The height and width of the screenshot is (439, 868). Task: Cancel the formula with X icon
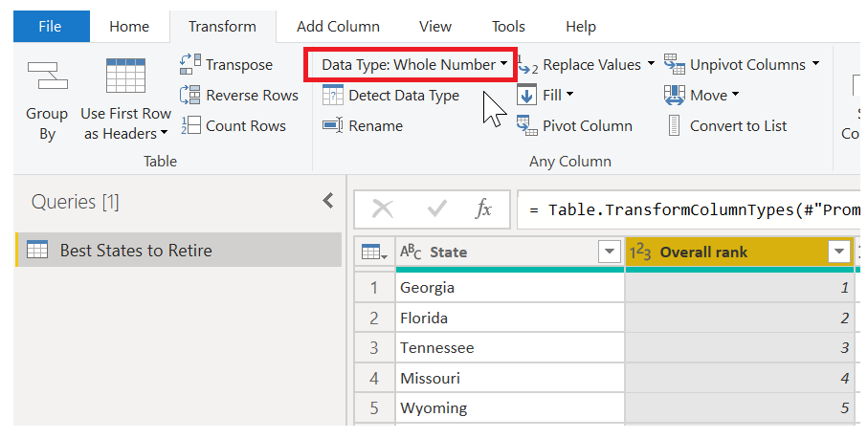[x=383, y=209]
